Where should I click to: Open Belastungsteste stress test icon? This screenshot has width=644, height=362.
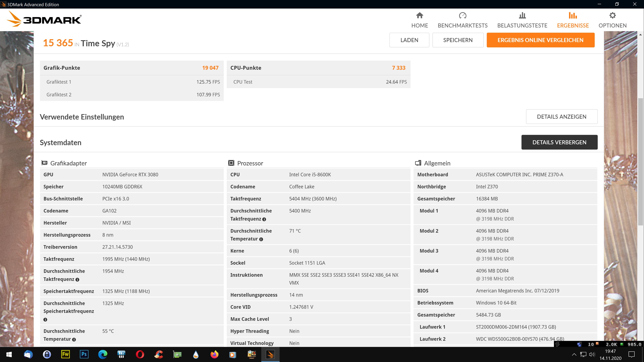pyautogui.click(x=522, y=16)
